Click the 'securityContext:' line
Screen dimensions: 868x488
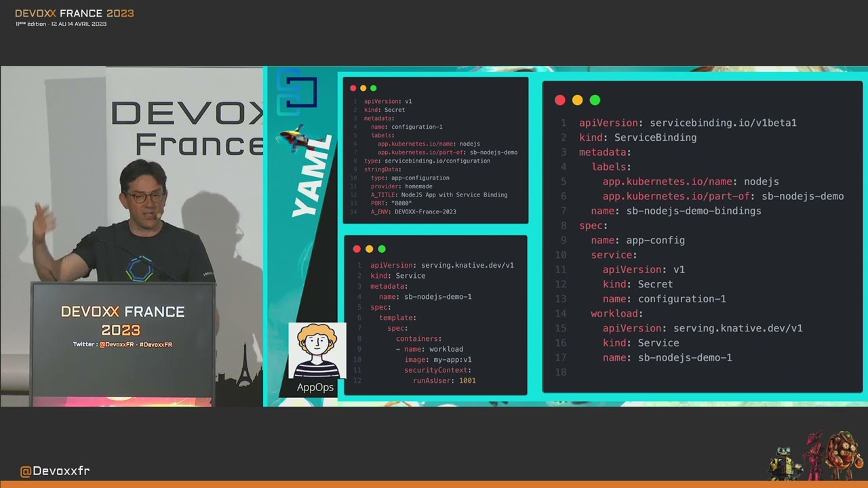437,370
